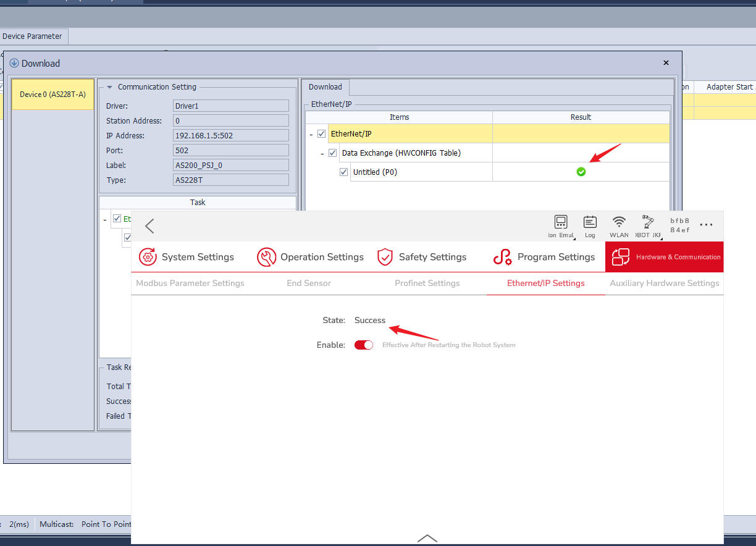Image resolution: width=756 pixels, height=546 pixels.
Task: Click the IP Address field
Action: [231, 135]
